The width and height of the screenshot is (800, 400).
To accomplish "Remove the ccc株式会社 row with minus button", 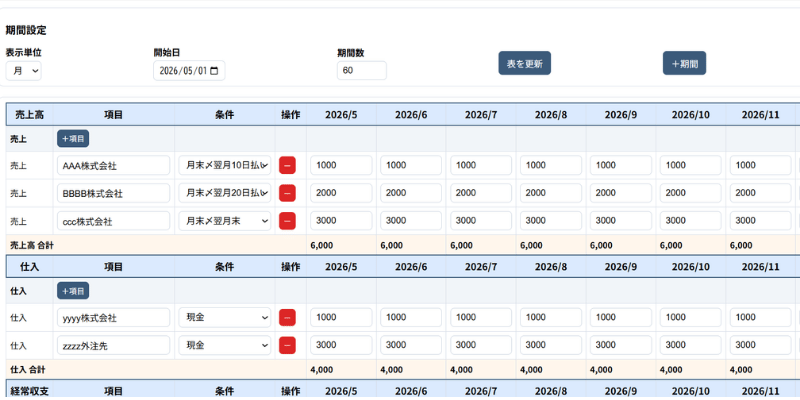I will pyautogui.click(x=287, y=221).
